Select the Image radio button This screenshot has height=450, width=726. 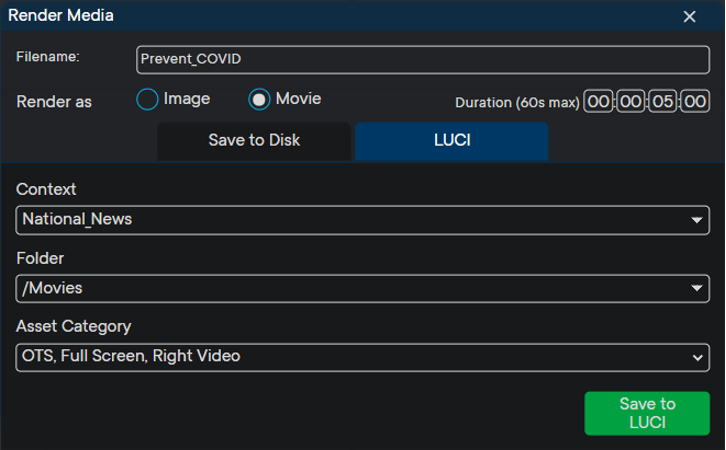[x=147, y=100]
